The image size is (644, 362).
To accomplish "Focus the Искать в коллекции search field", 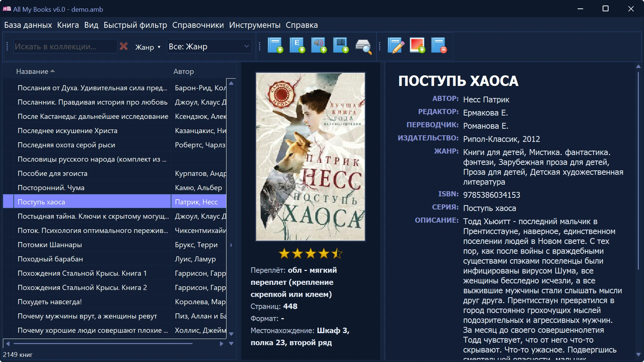I will pos(65,46).
